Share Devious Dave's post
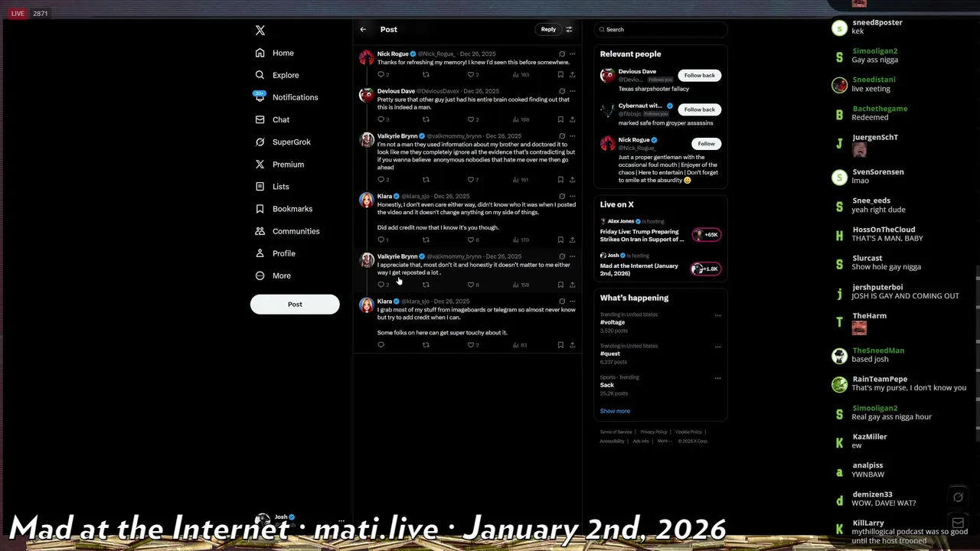This screenshot has width=980, height=551. point(572,119)
